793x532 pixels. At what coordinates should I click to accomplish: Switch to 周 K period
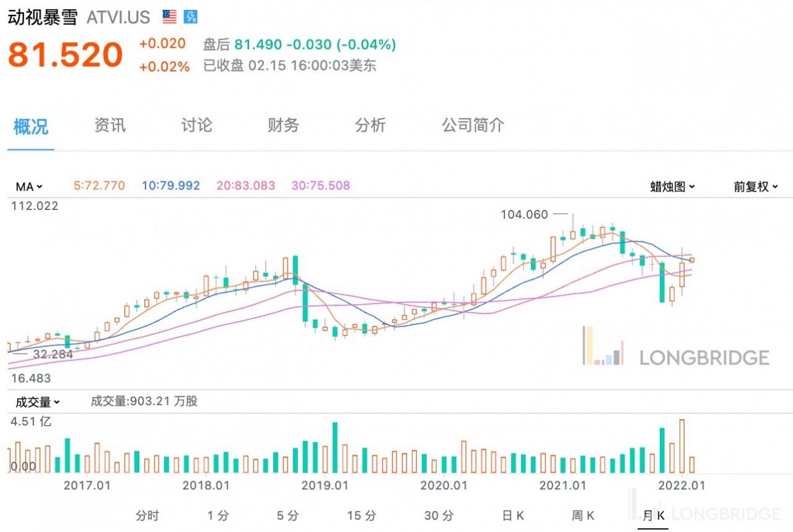coord(582,515)
